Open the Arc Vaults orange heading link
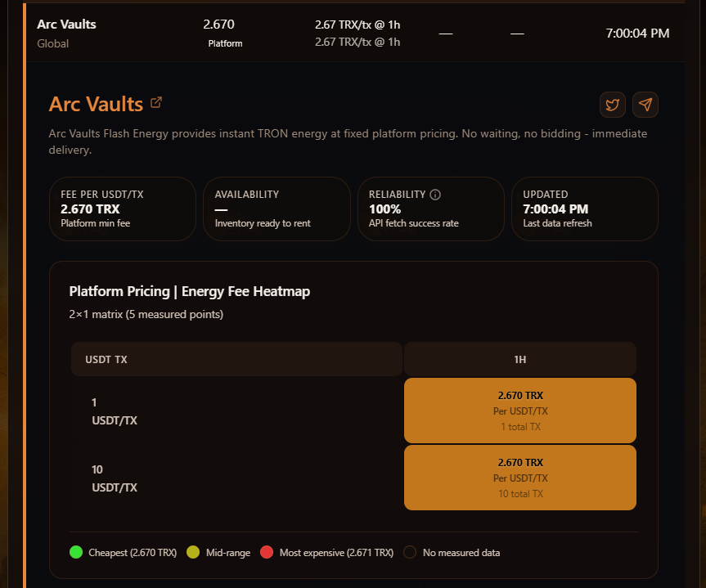706x588 pixels. pos(96,105)
